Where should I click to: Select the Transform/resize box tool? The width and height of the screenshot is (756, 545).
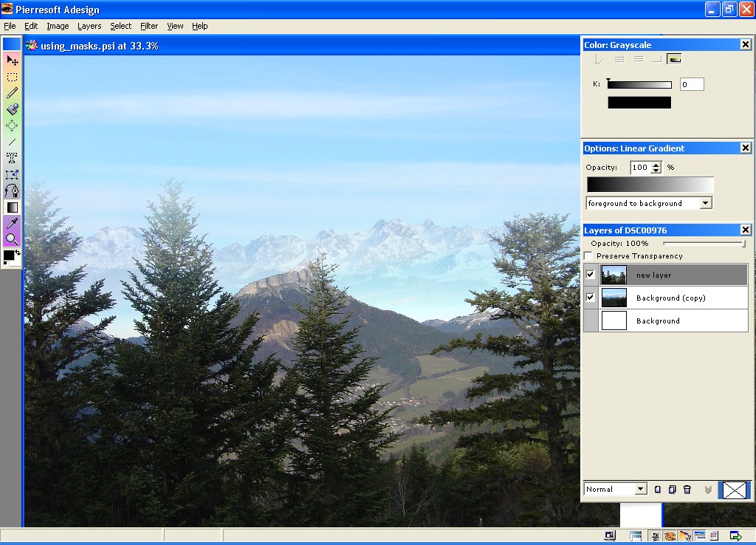[12, 174]
